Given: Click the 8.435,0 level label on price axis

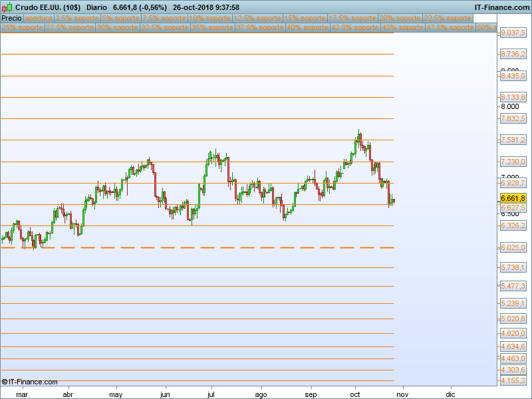Looking at the screenshot, I should coord(513,76).
